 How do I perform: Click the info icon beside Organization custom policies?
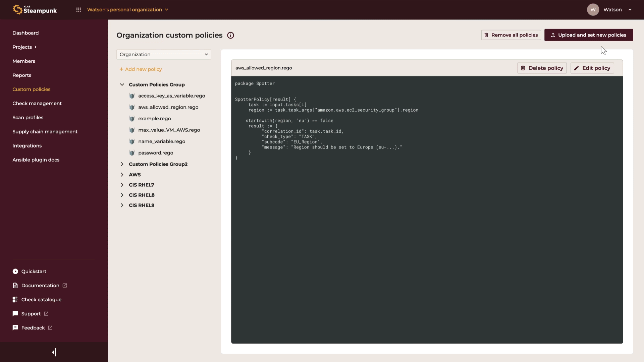coord(230,36)
